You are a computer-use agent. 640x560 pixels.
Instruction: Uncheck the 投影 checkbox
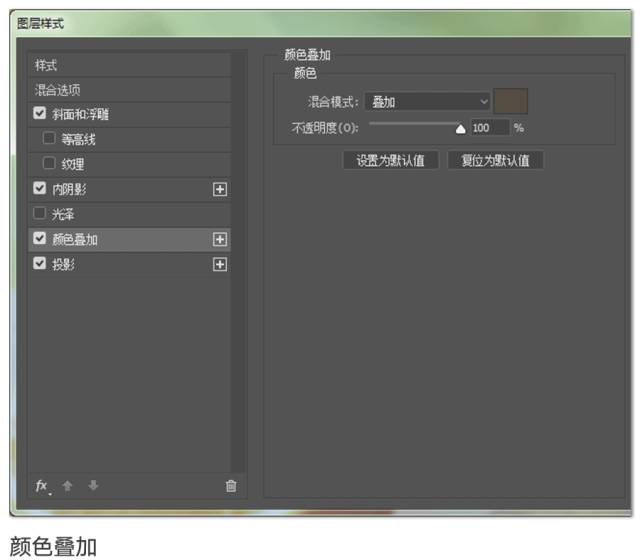click(x=39, y=263)
